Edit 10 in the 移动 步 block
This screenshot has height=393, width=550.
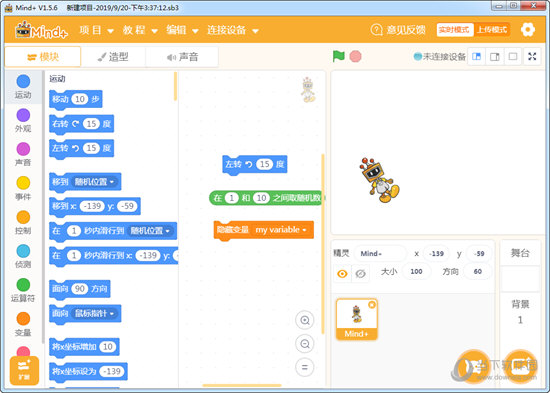80,99
